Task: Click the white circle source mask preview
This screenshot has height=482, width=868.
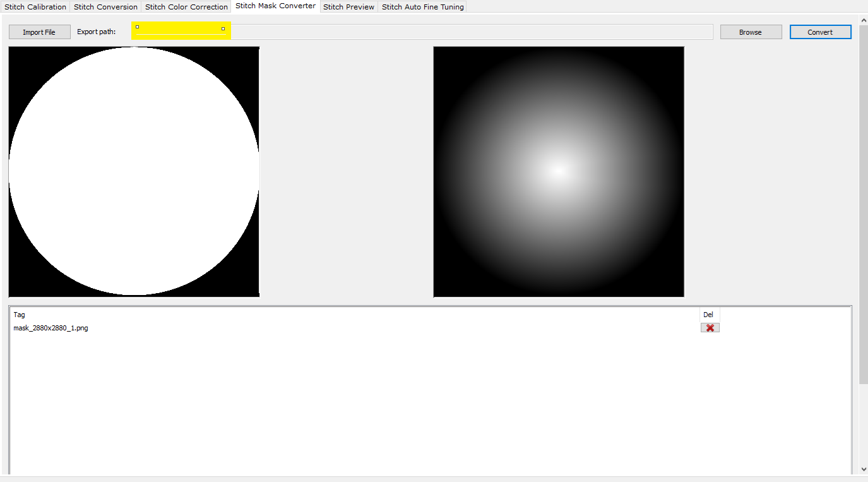Action: point(134,171)
